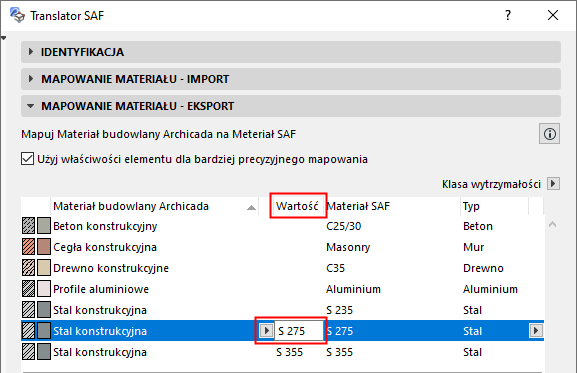Click pale swatch of Profile aluminiowe
Image resolution: width=577 pixels, height=373 pixels.
tap(44, 289)
